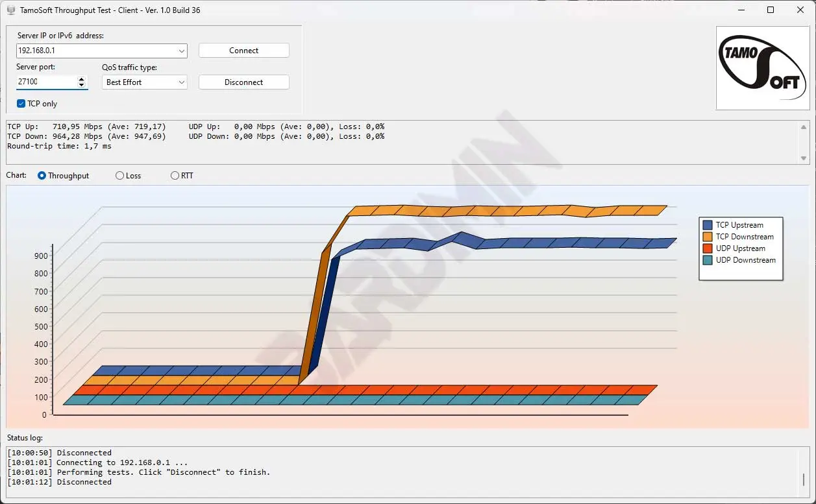Screen dimensions: 816x504
Task: Click the TCP Upstream blue legend swatch
Action: pos(708,225)
